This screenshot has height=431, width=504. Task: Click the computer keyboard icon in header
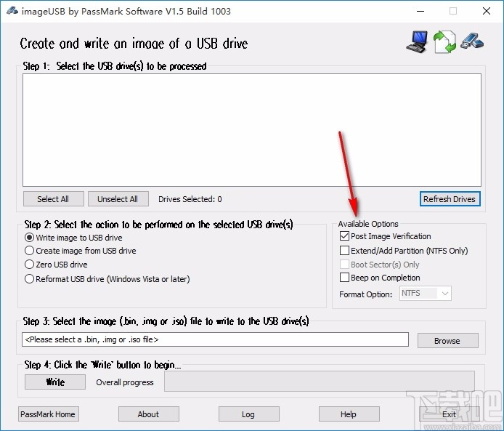pos(417,42)
